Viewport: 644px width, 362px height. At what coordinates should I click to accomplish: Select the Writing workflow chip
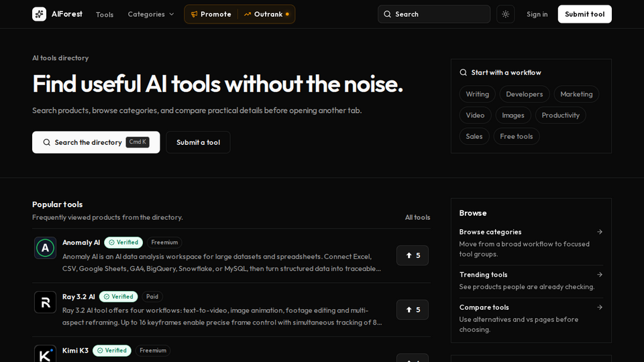477,94
